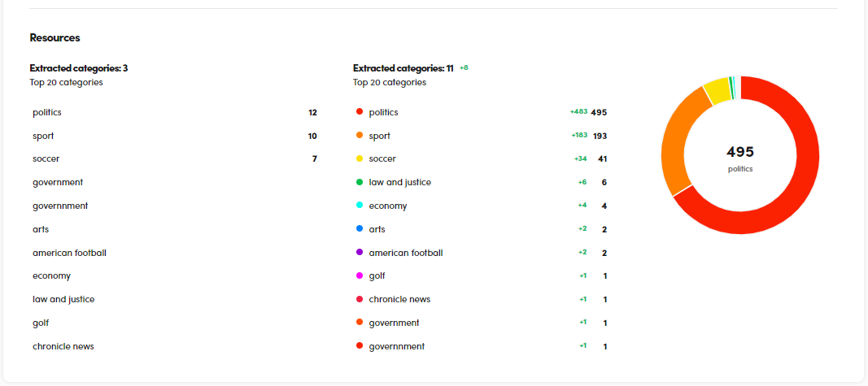Click the blue dot beside arts
This screenshot has height=386, width=868.
pos(360,229)
